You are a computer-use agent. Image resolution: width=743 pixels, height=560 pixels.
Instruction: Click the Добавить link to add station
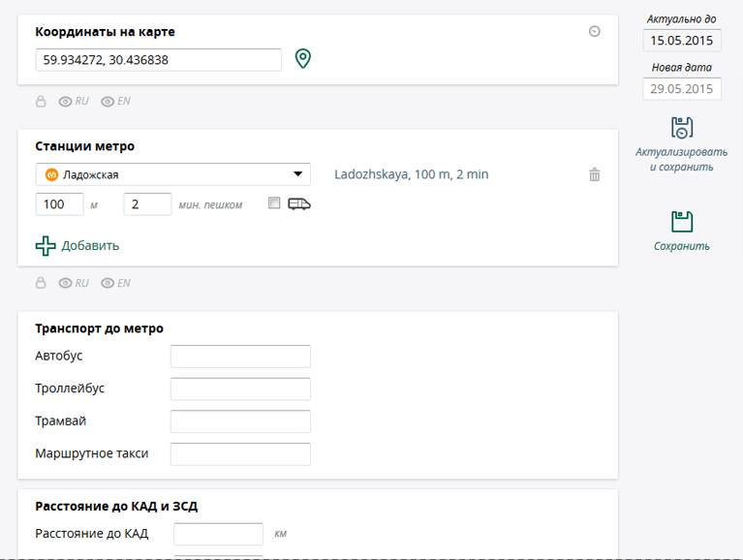90,246
